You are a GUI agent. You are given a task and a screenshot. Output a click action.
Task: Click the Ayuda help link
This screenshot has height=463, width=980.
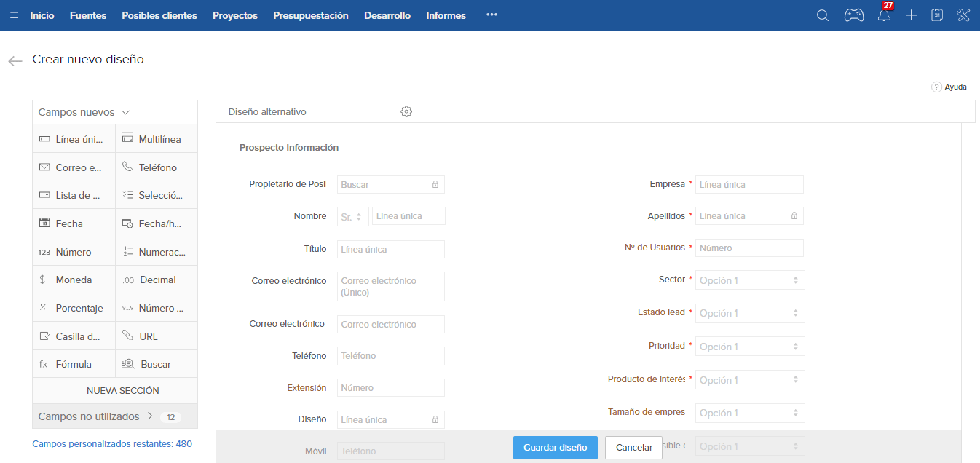[x=949, y=87]
